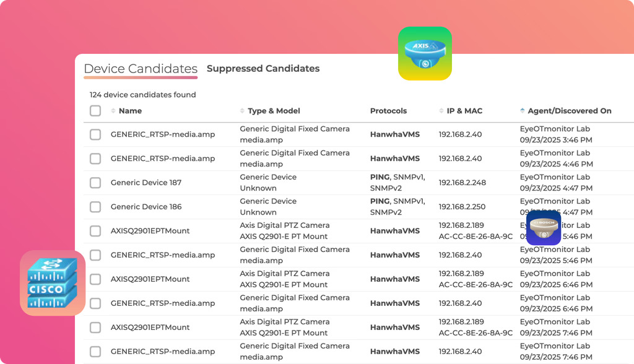Click the 124 device candidates found text
This screenshot has height=364, width=634.
tap(142, 95)
